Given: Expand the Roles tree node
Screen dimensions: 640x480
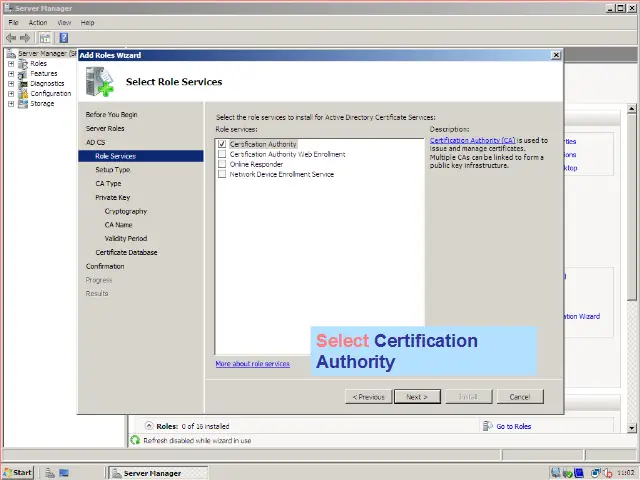Looking at the screenshot, I should point(11,64).
